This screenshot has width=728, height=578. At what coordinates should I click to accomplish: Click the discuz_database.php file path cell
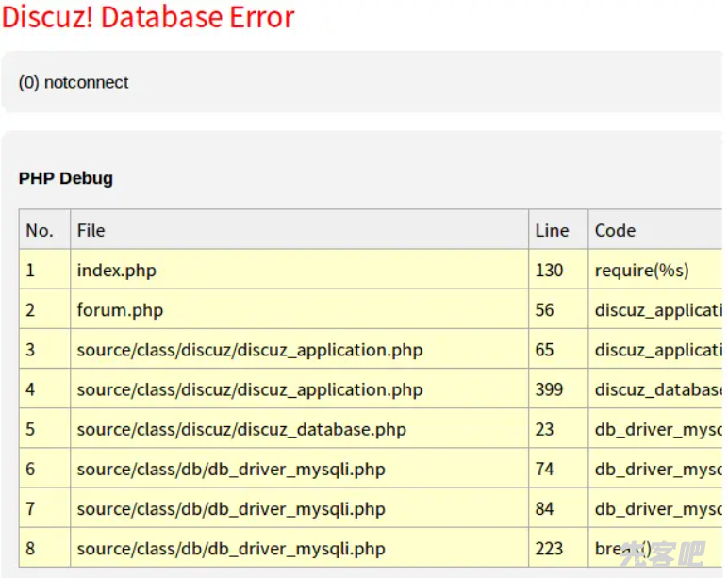tap(241, 429)
